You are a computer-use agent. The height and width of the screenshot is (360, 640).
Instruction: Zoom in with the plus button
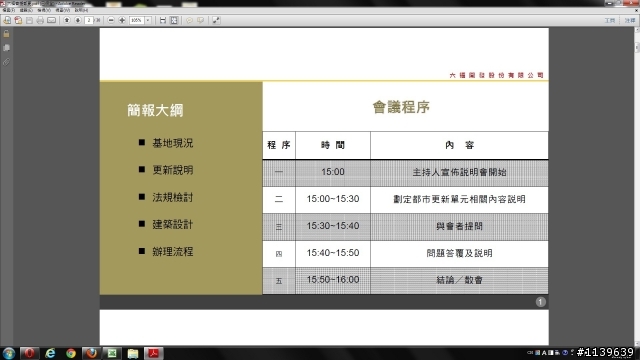click(x=122, y=20)
